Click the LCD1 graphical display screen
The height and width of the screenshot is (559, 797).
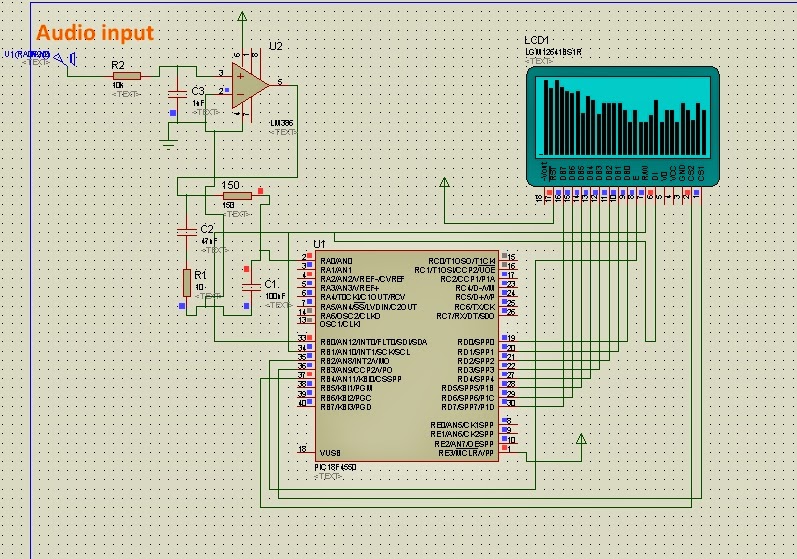(x=623, y=116)
